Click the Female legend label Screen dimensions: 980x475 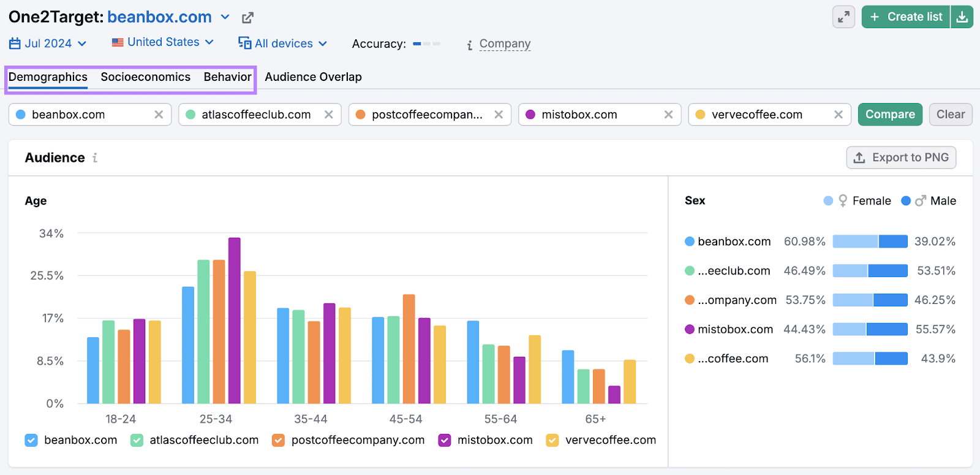(x=872, y=201)
